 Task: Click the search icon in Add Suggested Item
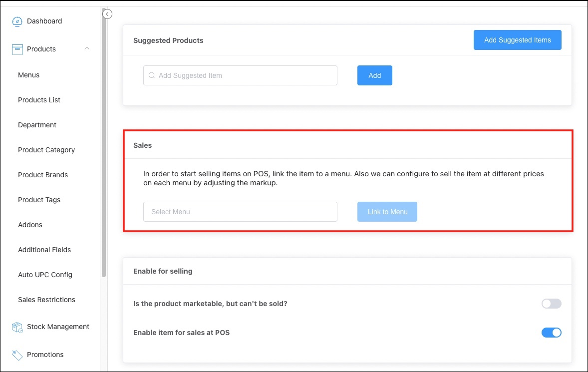point(152,75)
